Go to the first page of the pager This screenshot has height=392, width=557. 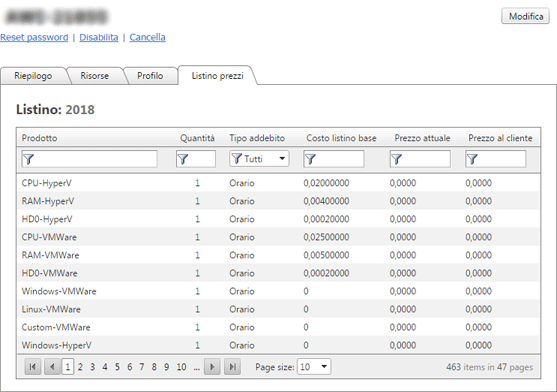click(33, 367)
